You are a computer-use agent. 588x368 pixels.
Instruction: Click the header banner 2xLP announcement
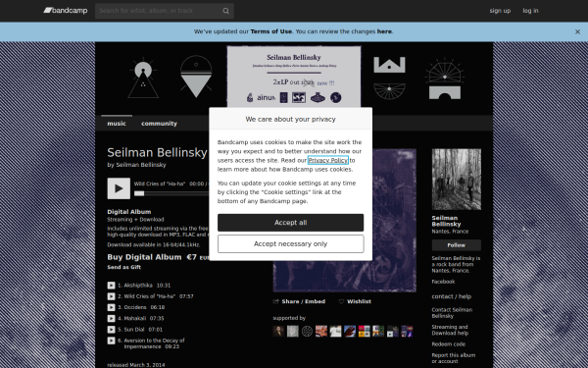[x=294, y=77]
